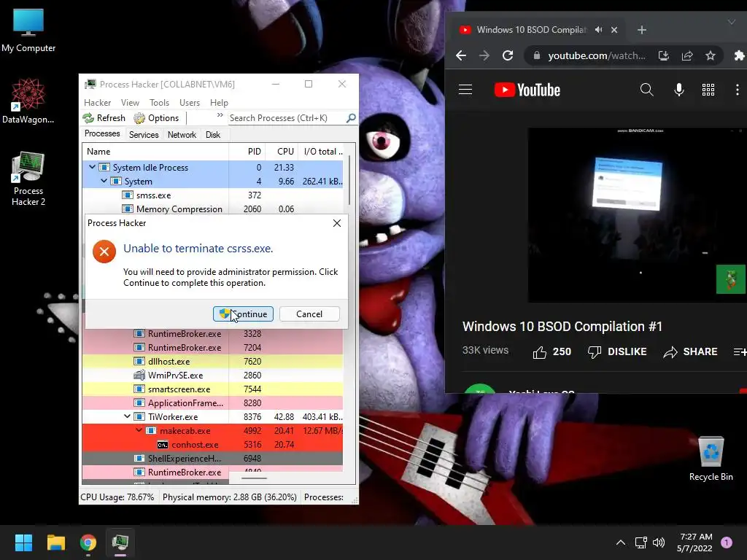
Task: Focus the Search Processes field
Action: [287, 118]
